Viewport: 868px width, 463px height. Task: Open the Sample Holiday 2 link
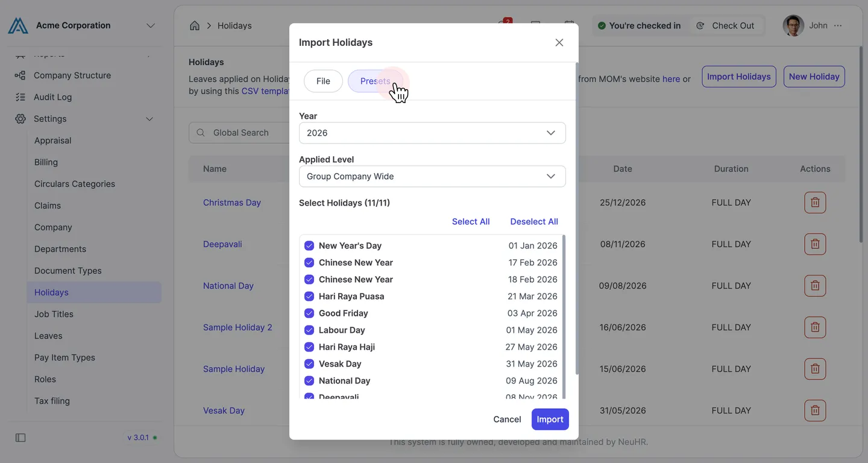237,327
